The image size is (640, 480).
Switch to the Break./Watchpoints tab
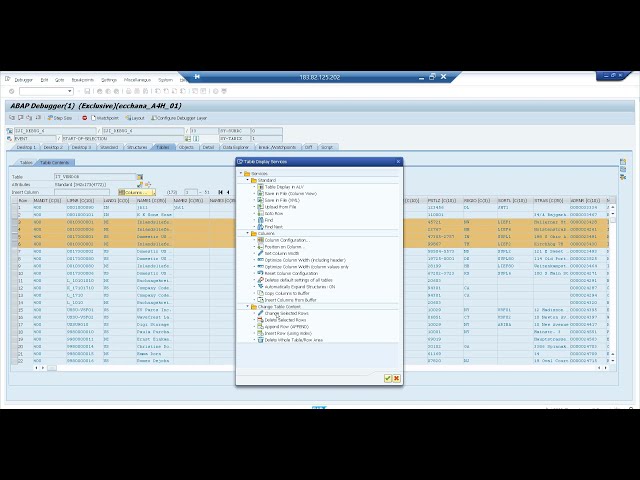277,147
